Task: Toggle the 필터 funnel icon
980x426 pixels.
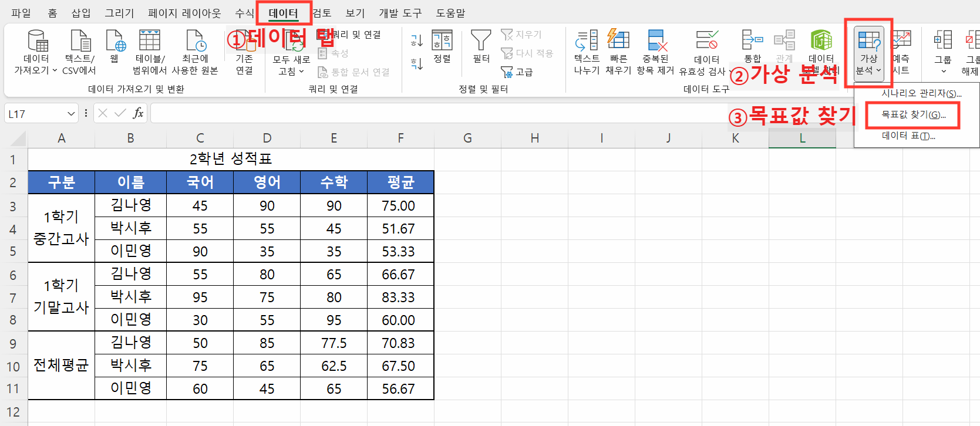Action: click(481, 40)
